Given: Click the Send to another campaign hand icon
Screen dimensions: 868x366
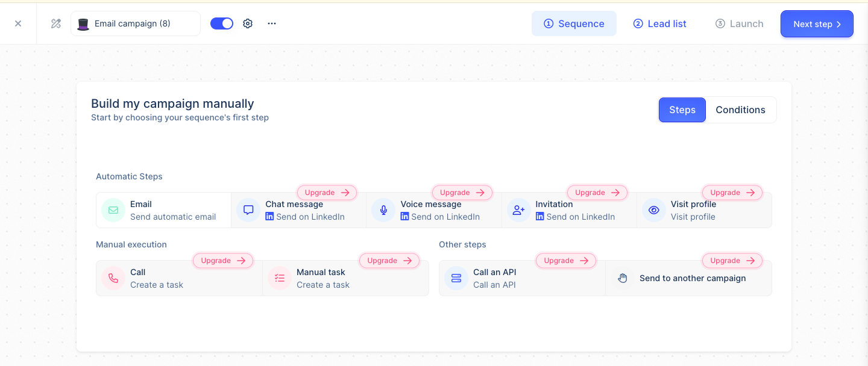Looking at the screenshot, I should point(623,278).
